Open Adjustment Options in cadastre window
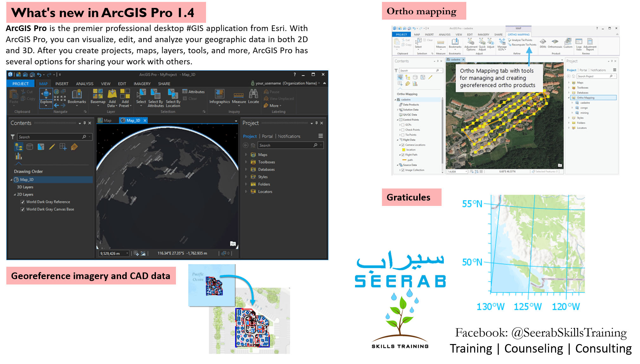The width and height of the screenshot is (640, 364). (x=471, y=44)
